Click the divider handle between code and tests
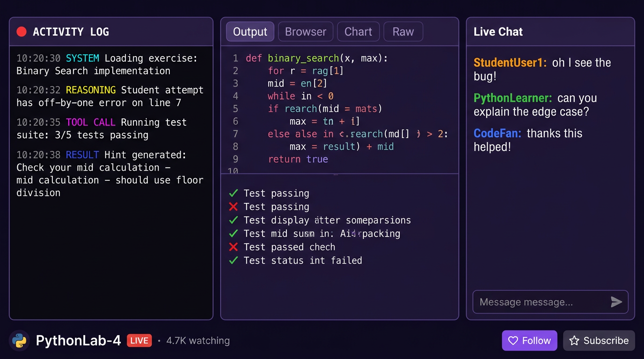644x359 pixels. click(336, 174)
